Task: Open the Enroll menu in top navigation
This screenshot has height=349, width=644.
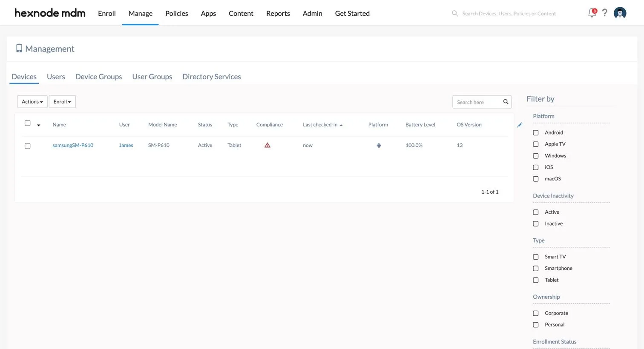Action: (x=107, y=13)
